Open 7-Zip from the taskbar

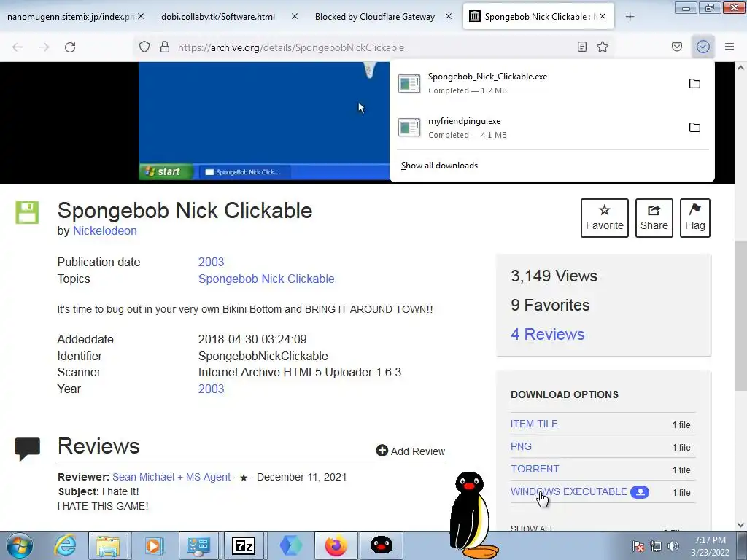pyautogui.click(x=244, y=545)
